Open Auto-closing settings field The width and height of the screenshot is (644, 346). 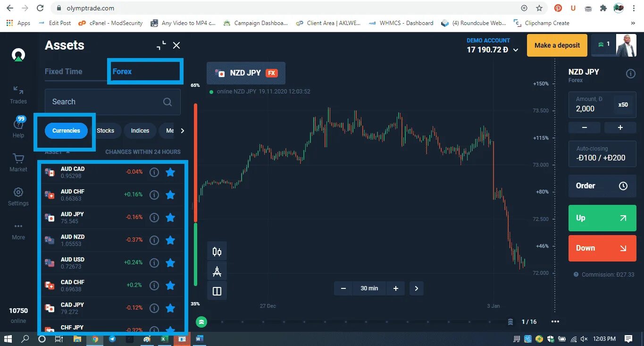coord(602,153)
